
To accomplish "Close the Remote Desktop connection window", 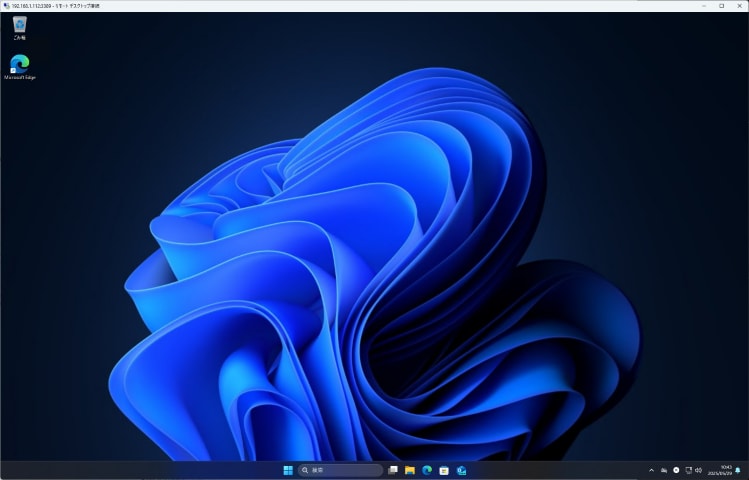I will 738,6.
